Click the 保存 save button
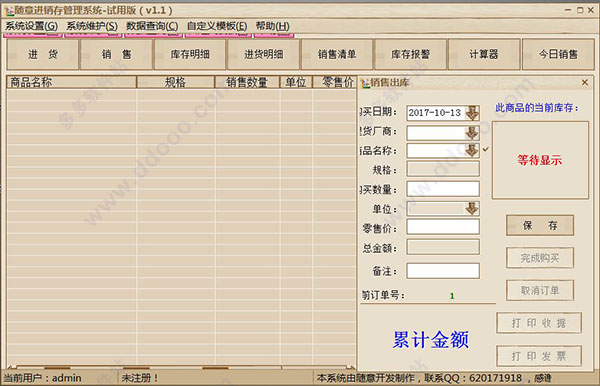The height and width of the screenshot is (386, 600). (540, 225)
